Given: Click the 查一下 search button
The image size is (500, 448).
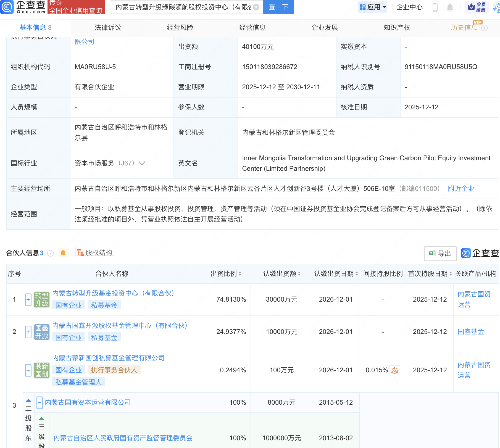Looking at the screenshot, I should pyautogui.click(x=278, y=7).
